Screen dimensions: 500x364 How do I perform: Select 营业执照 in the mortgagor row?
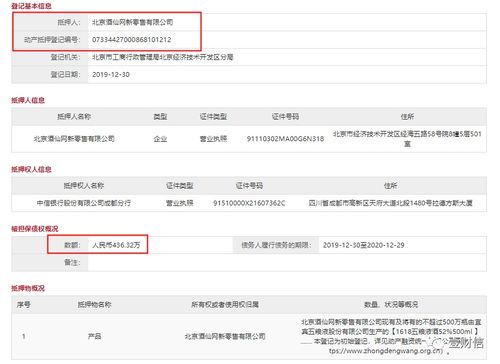click(x=213, y=139)
